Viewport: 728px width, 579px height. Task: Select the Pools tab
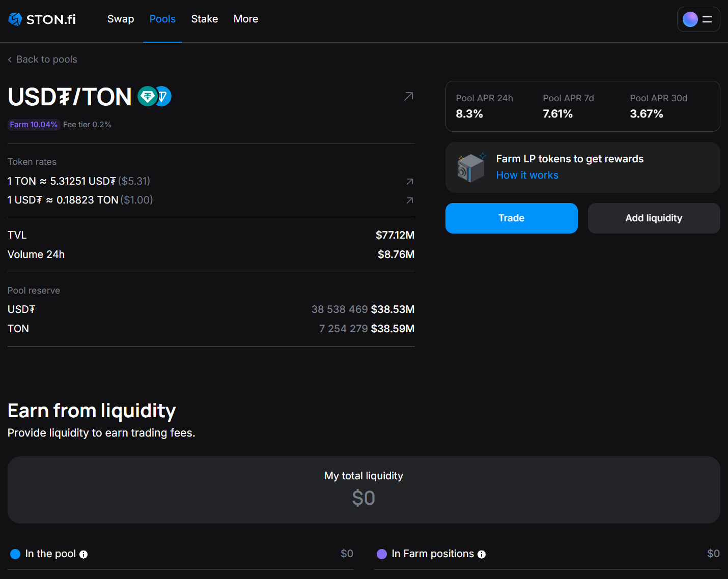(162, 19)
